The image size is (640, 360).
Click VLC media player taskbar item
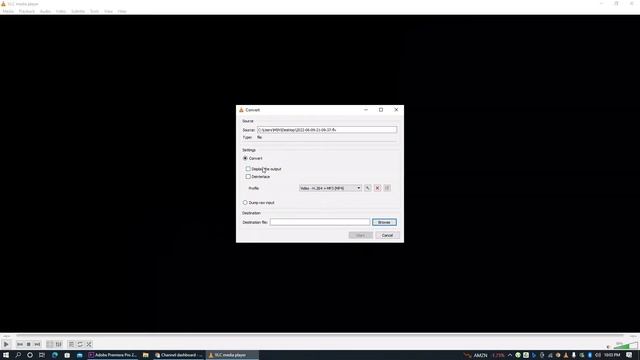231,355
